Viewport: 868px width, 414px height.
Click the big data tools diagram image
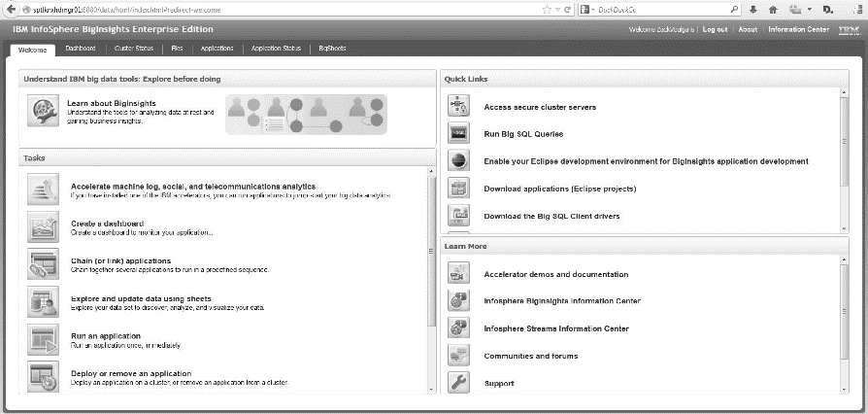tap(306, 115)
